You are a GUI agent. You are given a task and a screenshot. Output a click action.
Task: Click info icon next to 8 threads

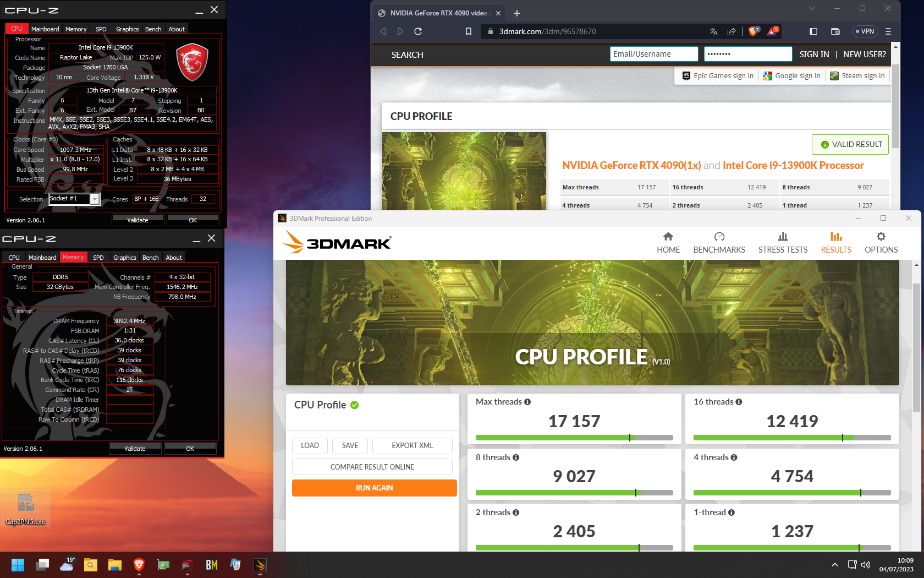click(516, 457)
